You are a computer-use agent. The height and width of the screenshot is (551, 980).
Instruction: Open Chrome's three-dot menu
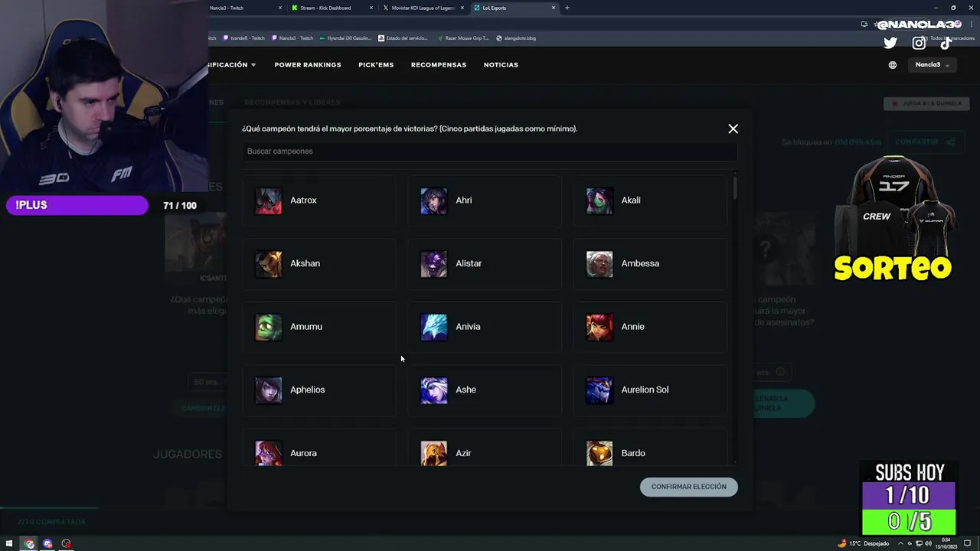click(972, 24)
